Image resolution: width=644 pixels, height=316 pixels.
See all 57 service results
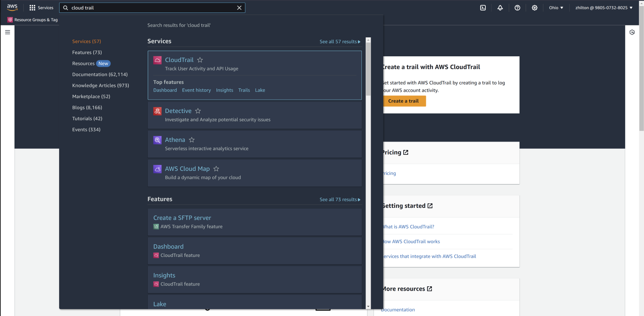click(340, 42)
